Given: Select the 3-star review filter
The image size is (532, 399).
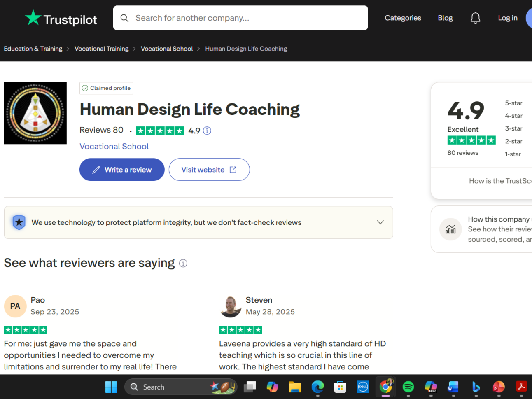Looking at the screenshot, I should [x=513, y=128].
